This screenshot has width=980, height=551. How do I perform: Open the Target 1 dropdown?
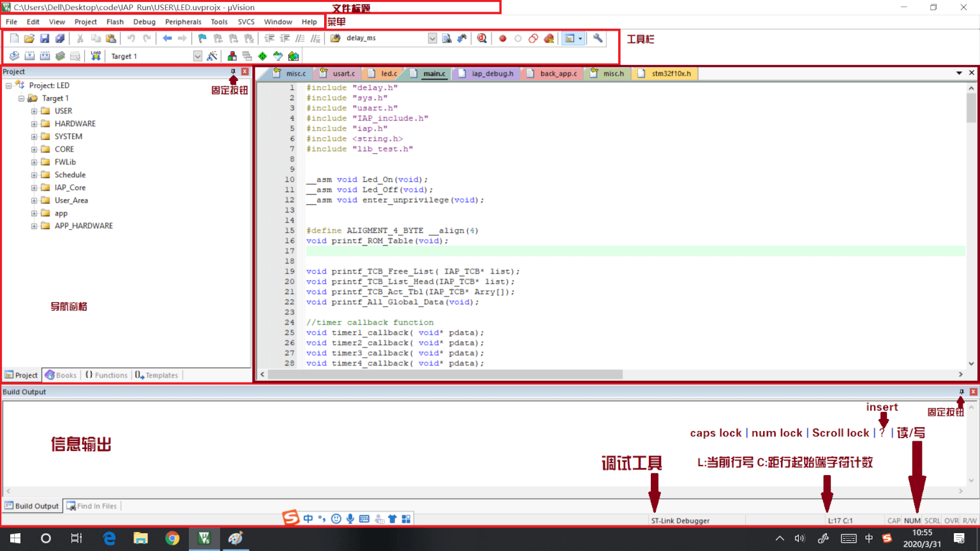coord(197,56)
